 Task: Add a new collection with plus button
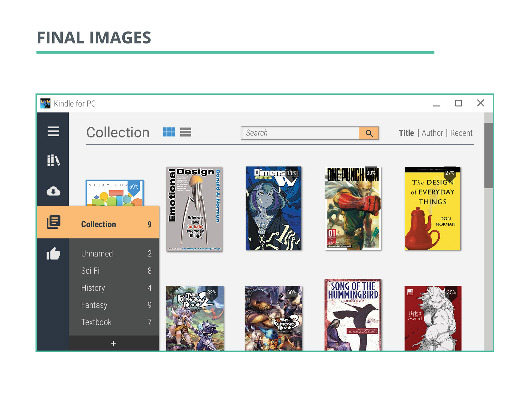113,343
